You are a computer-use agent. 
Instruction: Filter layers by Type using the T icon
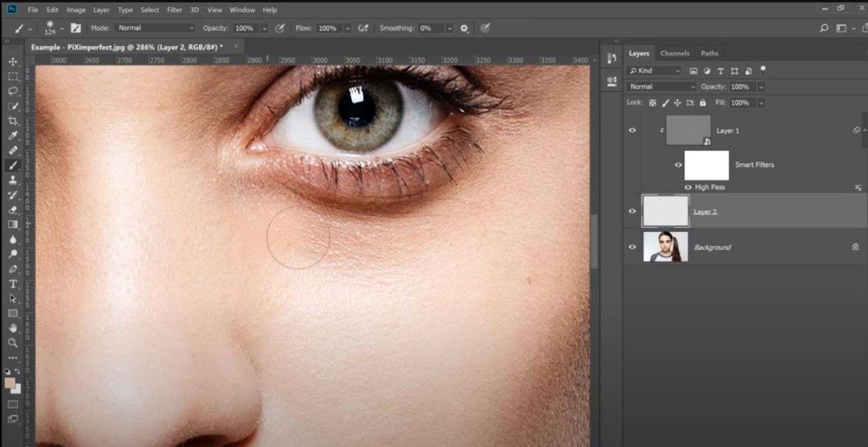coord(720,71)
